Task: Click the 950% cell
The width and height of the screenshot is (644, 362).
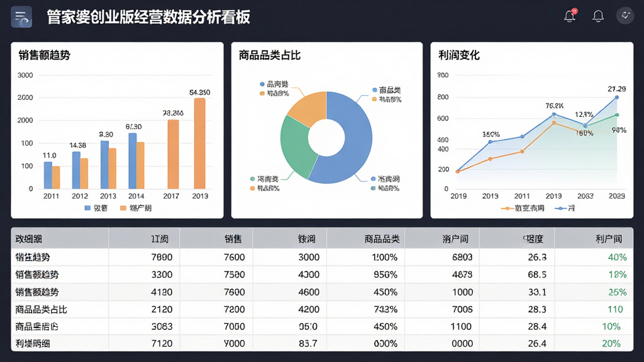Action: click(x=386, y=275)
